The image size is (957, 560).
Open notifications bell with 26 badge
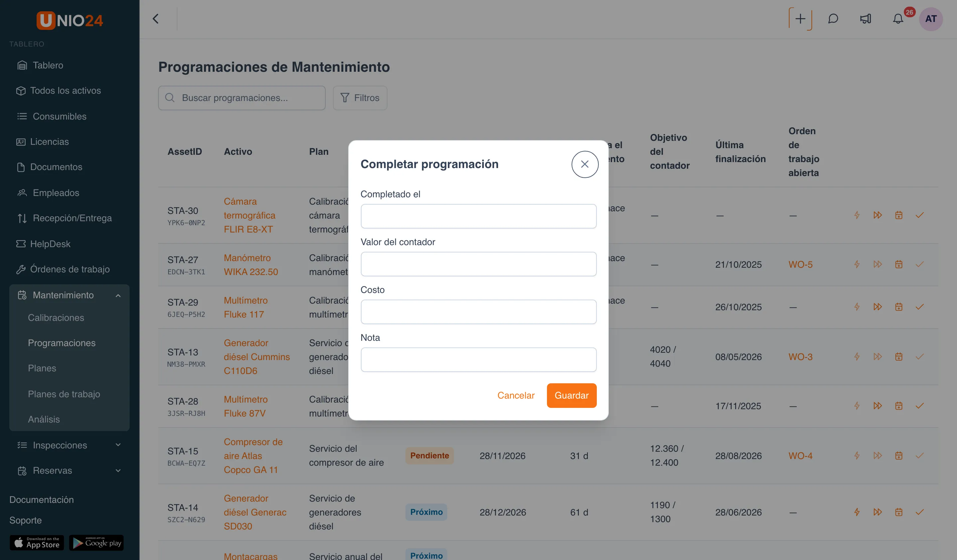[898, 19]
